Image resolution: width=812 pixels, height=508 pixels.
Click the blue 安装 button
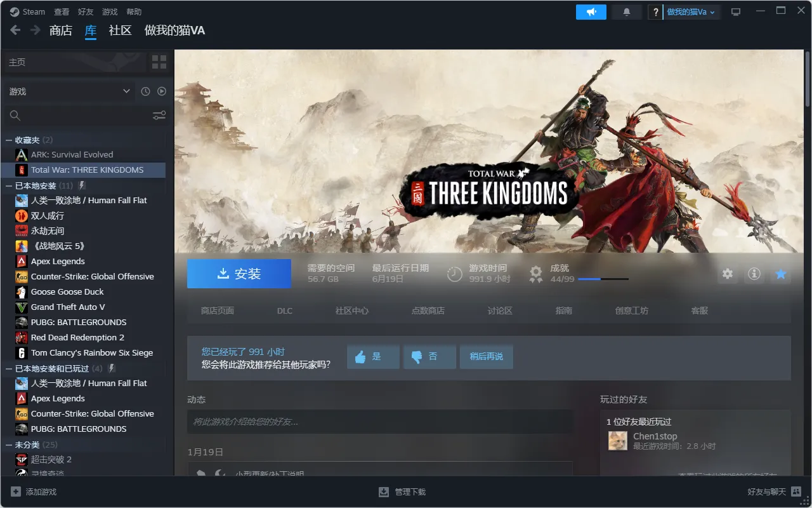pyautogui.click(x=239, y=274)
